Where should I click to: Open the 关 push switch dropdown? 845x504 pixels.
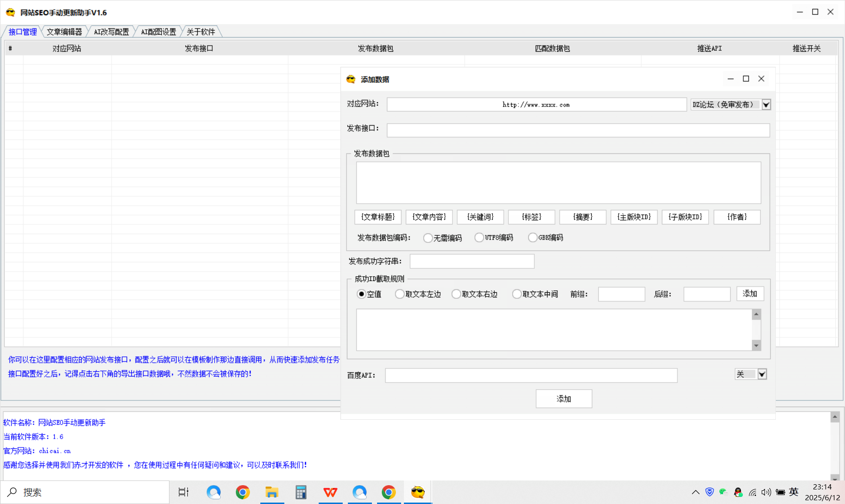762,374
